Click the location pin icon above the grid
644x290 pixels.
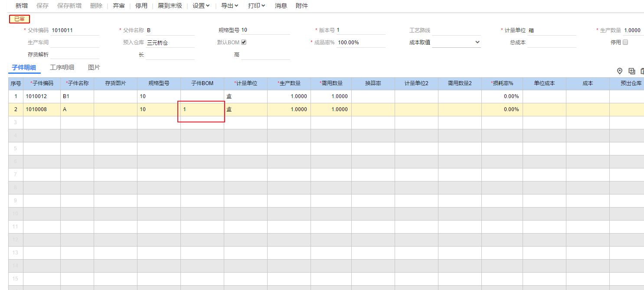pos(620,71)
